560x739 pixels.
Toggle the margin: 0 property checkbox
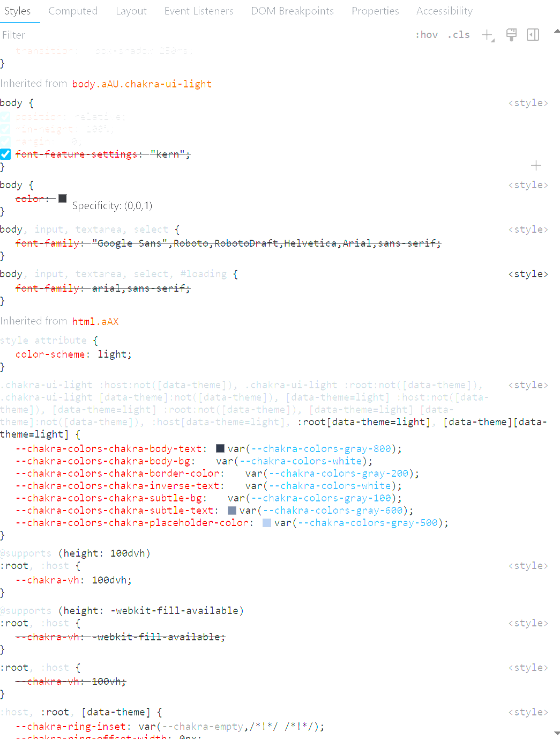coord(5,141)
